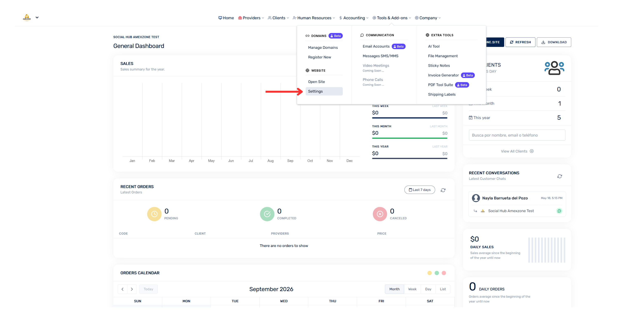
Task: Click the clients group icon
Action: 554,68
